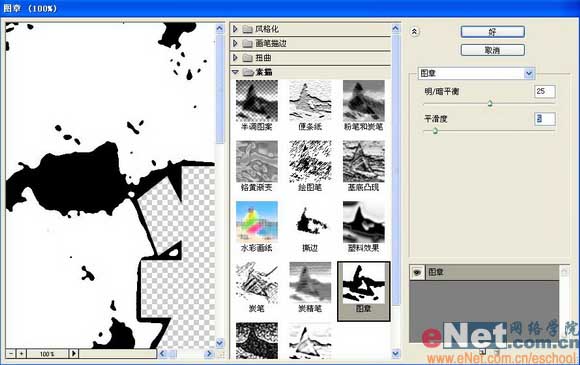Open the zoom level popup arrow

[74, 354]
